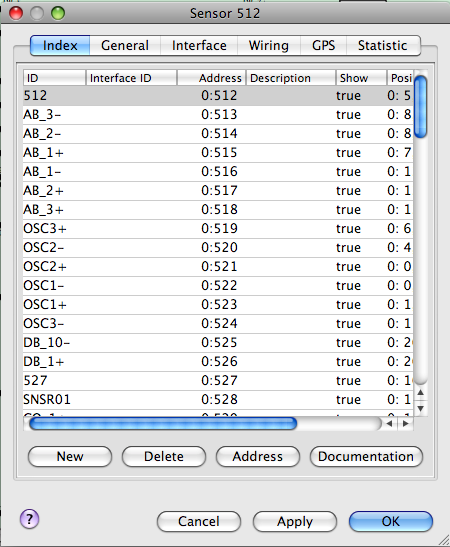This screenshot has height=547, width=450.
Task: Select the OSC3+ sensor row
Action: pos(218,229)
